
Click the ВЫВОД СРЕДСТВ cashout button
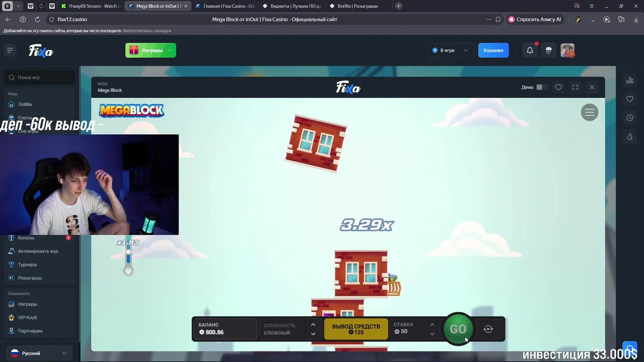[356, 329]
